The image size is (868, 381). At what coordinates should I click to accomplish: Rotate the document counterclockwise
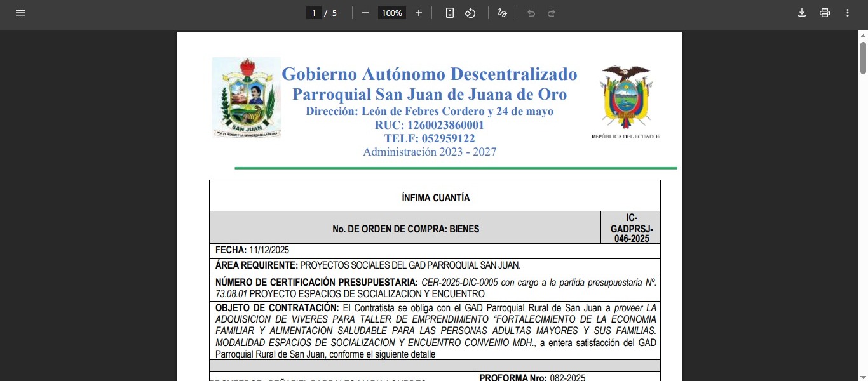pos(470,13)
